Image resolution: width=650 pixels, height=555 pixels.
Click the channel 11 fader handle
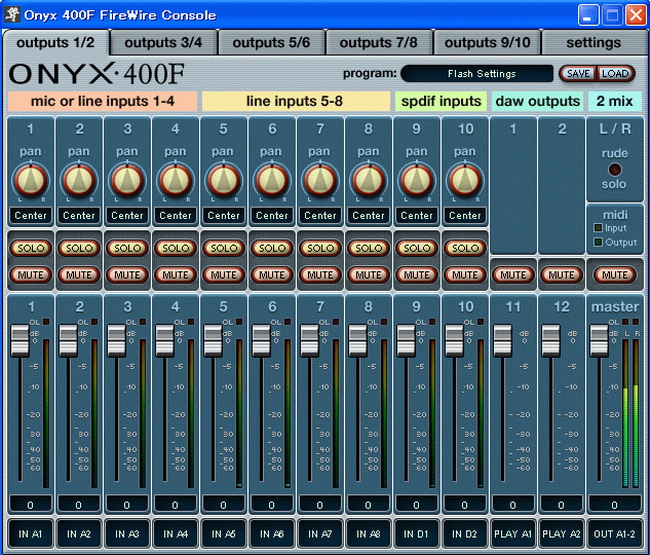pos(502,341)
